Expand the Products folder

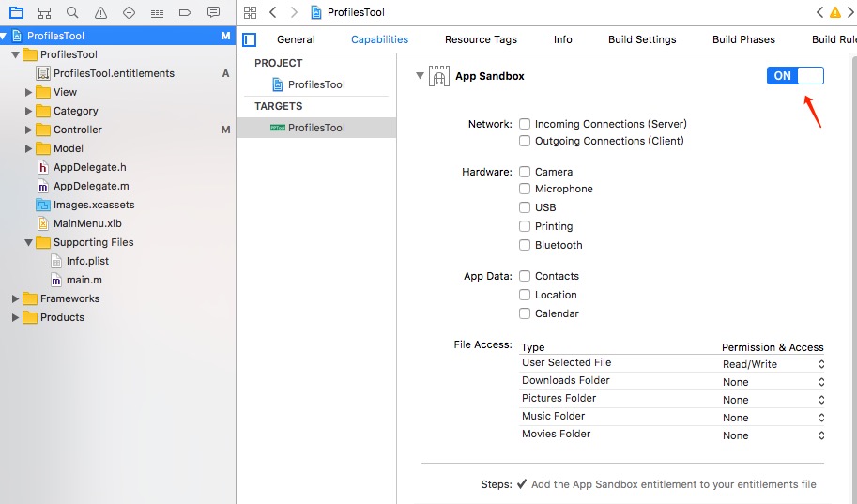[15, 317]
